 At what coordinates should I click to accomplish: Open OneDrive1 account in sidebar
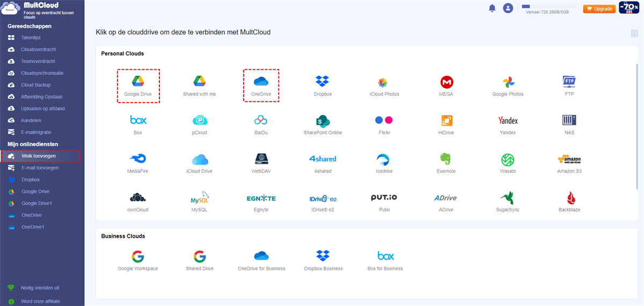(x=33, y=227)
